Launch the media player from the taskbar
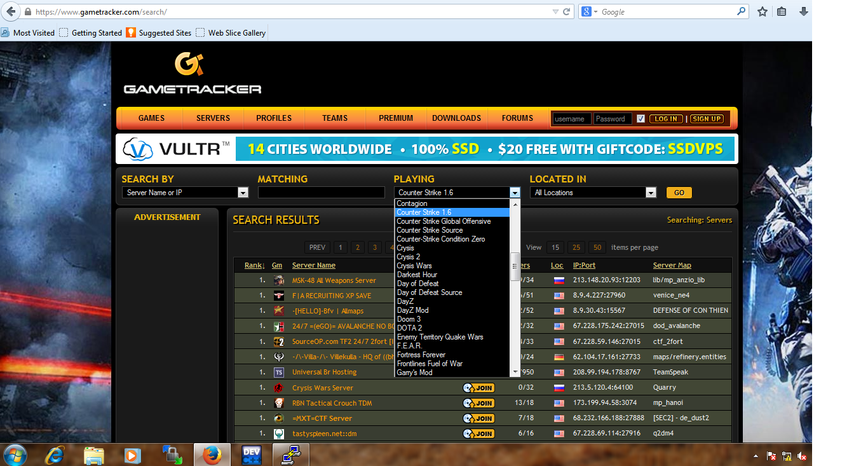868x466 pixels. point(132,455)
